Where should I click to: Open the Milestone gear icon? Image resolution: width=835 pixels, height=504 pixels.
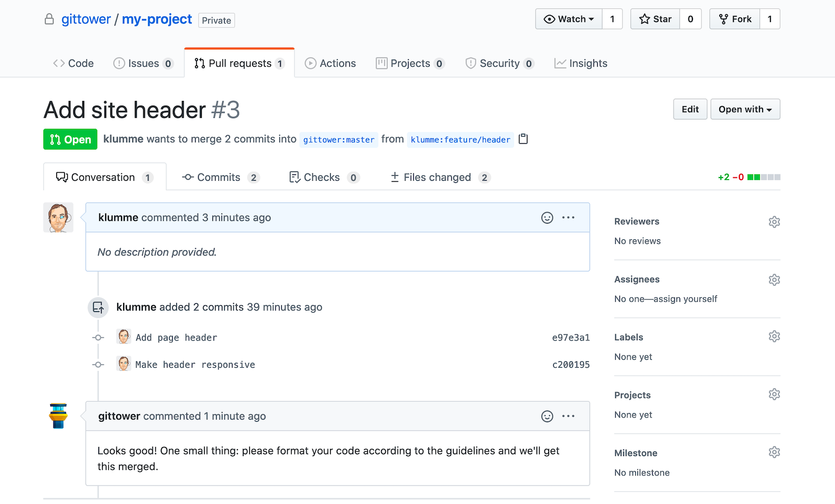coord(774,452)
